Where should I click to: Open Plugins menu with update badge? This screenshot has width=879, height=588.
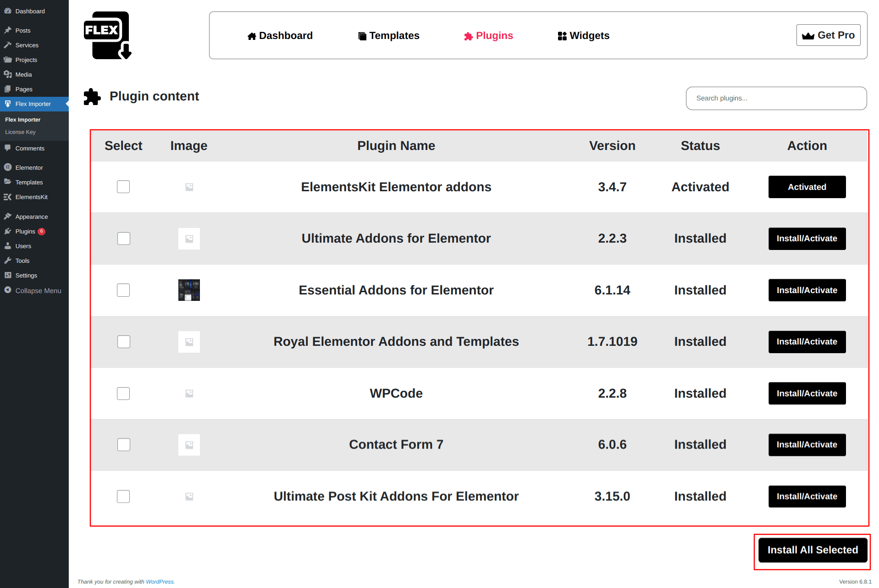click(x=25, y=231)
